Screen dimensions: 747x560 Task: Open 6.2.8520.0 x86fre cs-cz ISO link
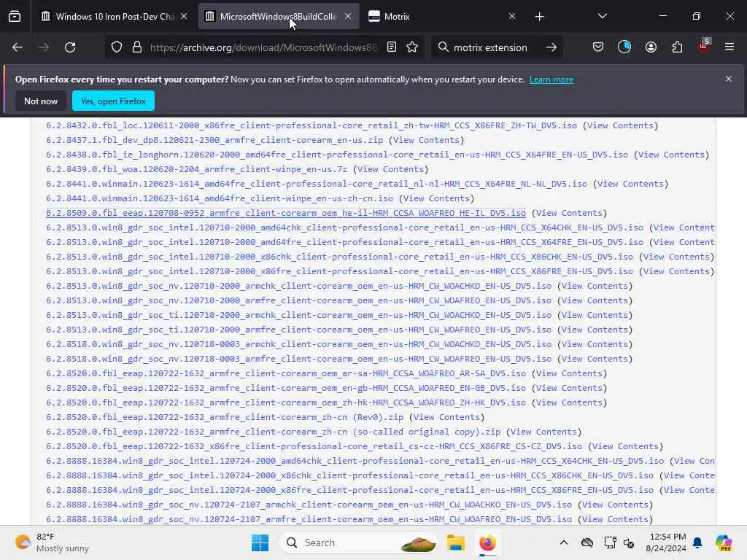tap(314, 446)
